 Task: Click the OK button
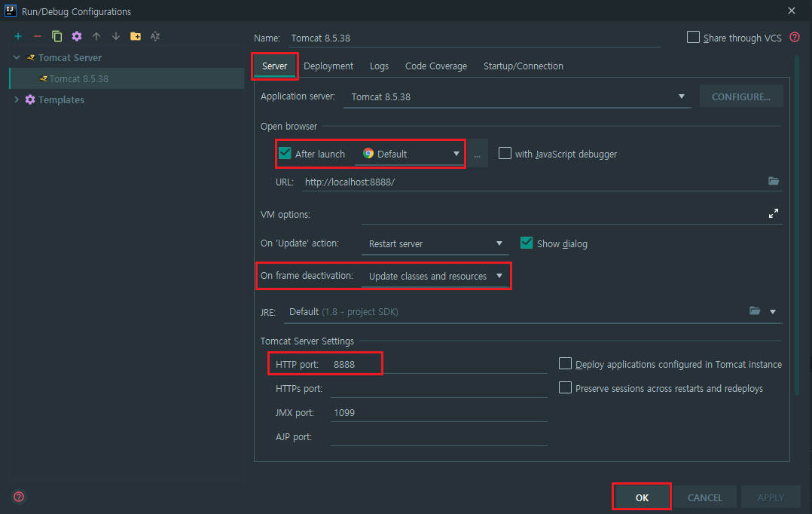(x=642, y=497)
